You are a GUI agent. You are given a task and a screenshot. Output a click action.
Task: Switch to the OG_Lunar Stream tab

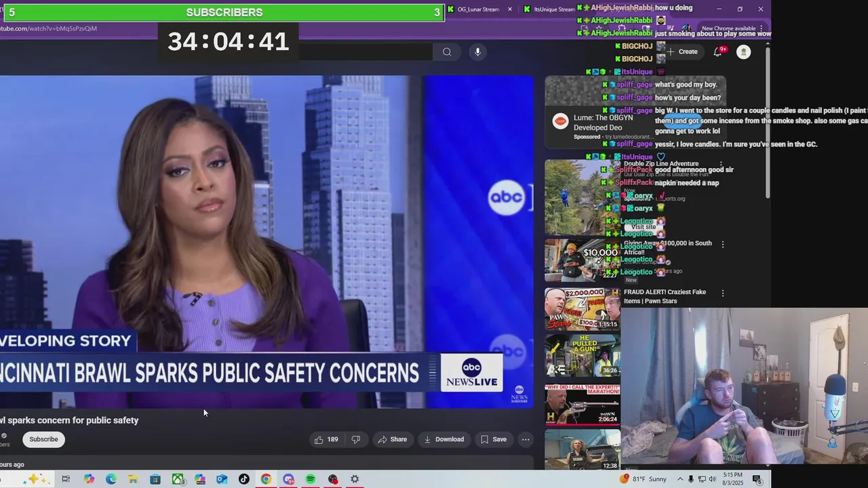click(478, 9)
